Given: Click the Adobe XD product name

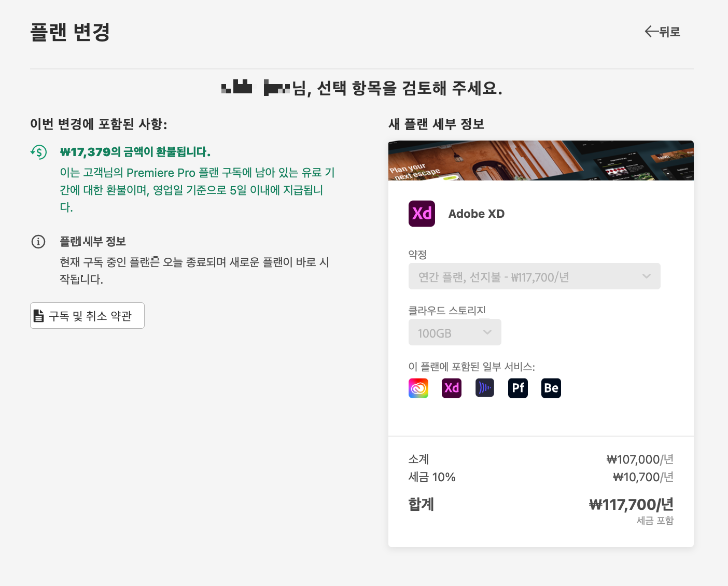Looking at the screenshot, I should pyautogui.click(x=477, y=214).
